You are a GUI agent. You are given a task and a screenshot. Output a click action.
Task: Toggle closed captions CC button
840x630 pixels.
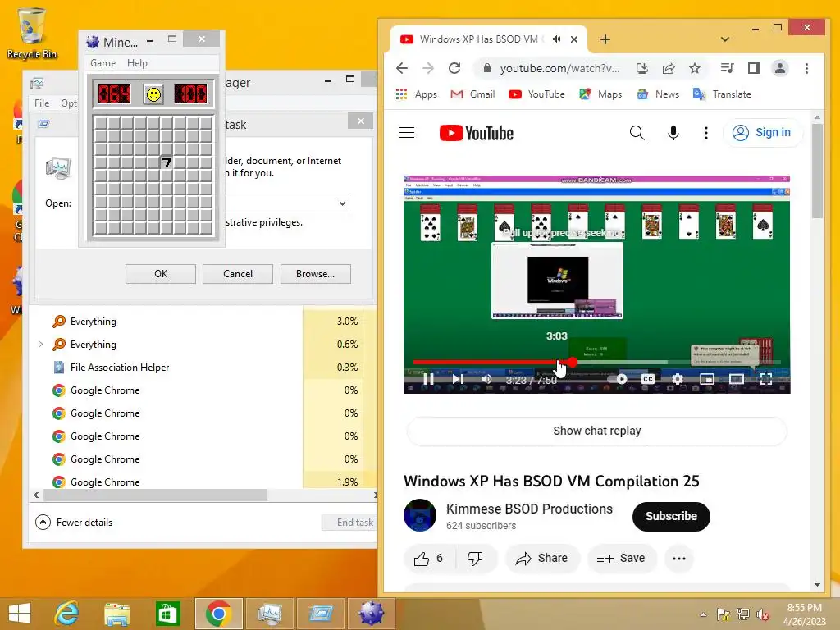[648, 379]
